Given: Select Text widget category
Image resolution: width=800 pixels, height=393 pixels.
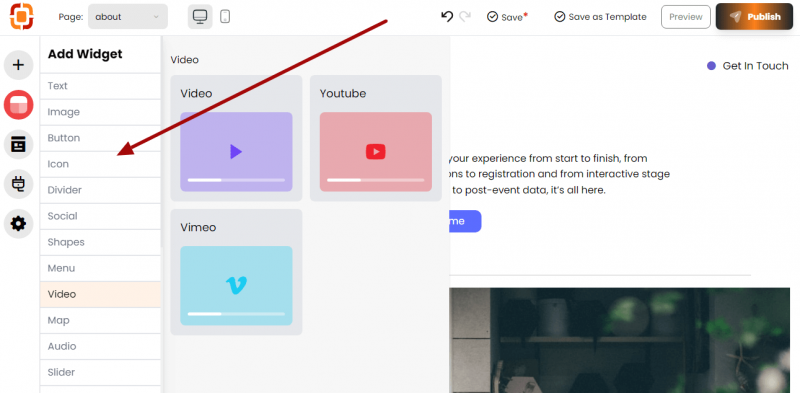Looking at the screenshot, I should coord(101,86).
